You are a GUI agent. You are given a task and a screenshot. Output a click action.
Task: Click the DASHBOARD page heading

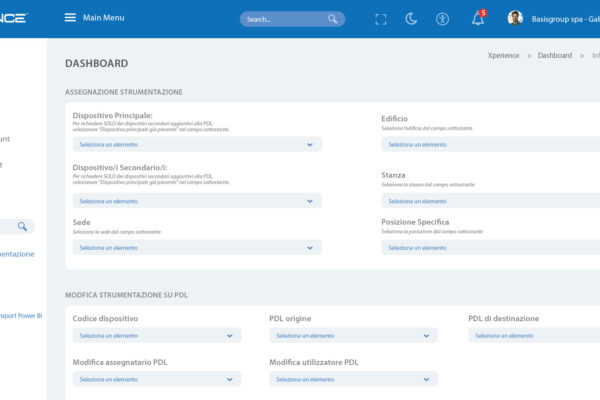96,63
